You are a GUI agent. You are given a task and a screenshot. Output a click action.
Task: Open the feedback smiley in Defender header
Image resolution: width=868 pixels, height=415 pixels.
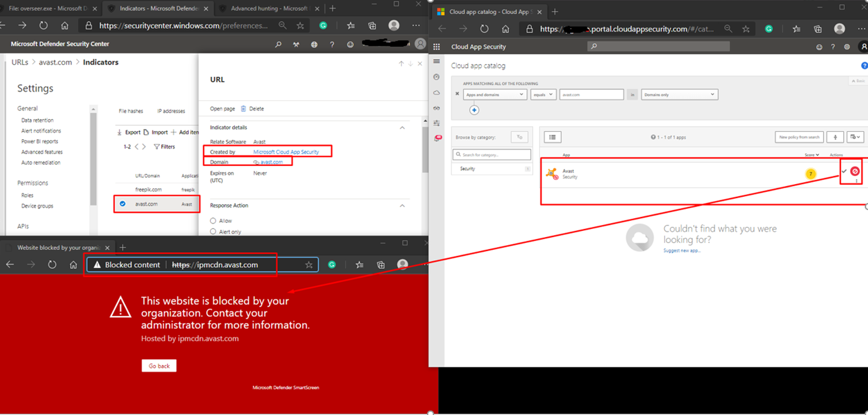350,44
